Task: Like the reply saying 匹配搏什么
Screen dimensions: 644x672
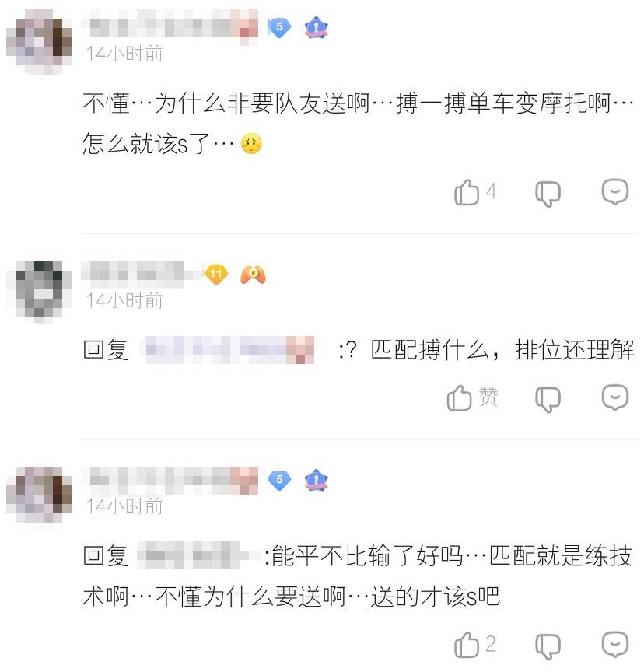Action: click(x=460, y=397)
